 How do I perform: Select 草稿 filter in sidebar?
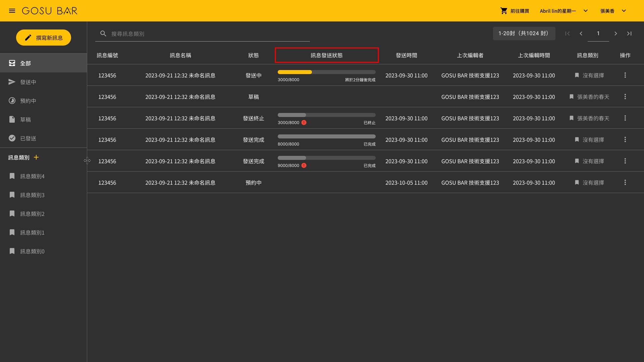point(44,119)
